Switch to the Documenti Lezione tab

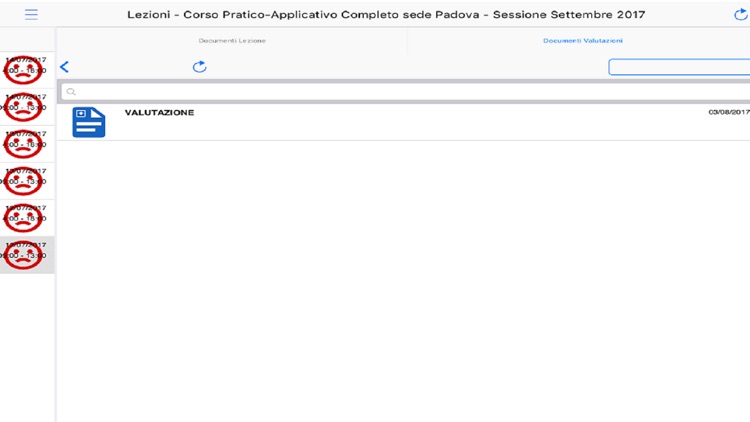232,41
